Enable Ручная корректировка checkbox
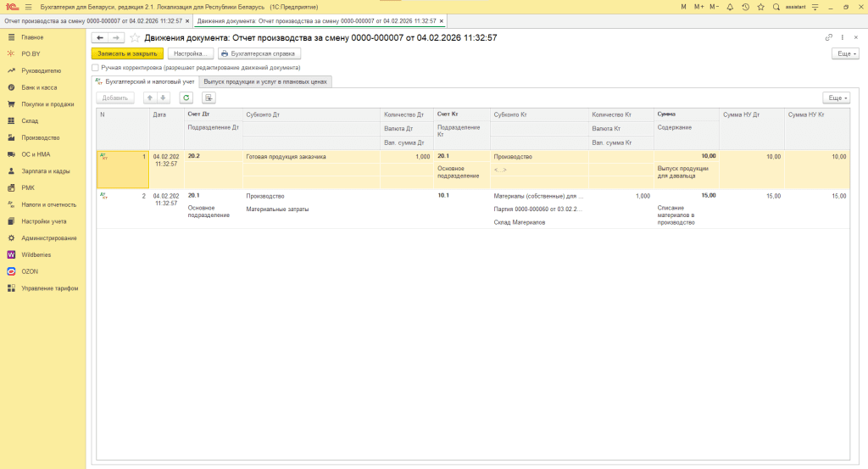This screenshot has width=868, height=469. tap(95, 68)
